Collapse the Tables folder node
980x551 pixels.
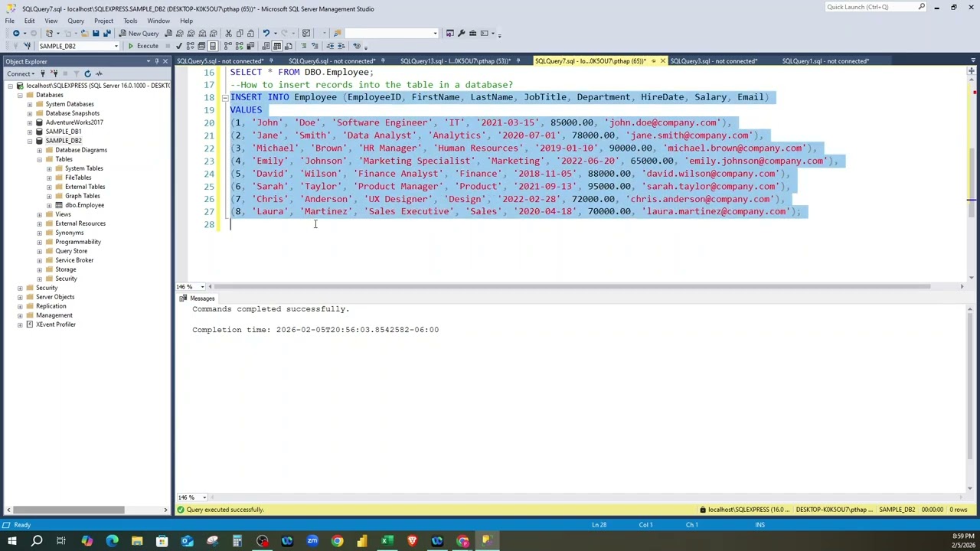[x=40, y=159]
